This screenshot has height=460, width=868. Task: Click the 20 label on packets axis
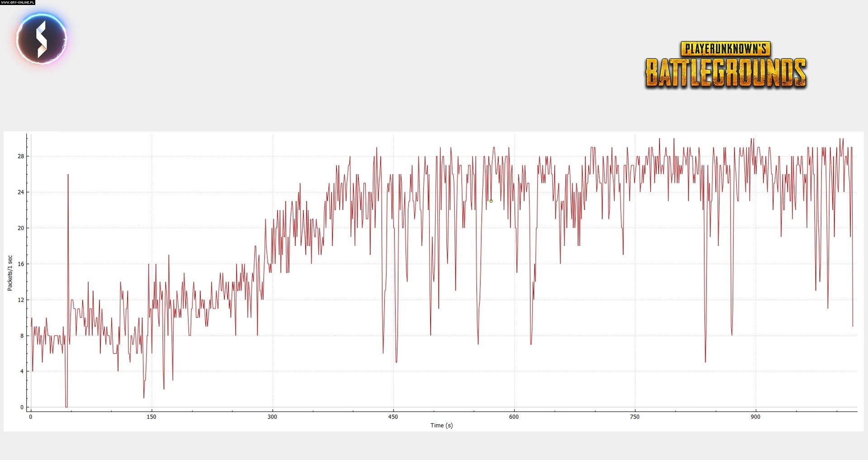[21, 228]
